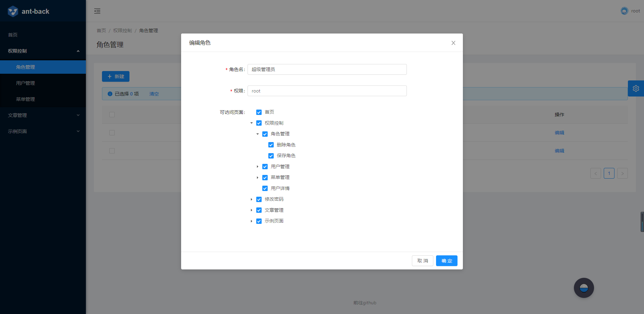Click 清空 to clear the selection

pos(154,94)
